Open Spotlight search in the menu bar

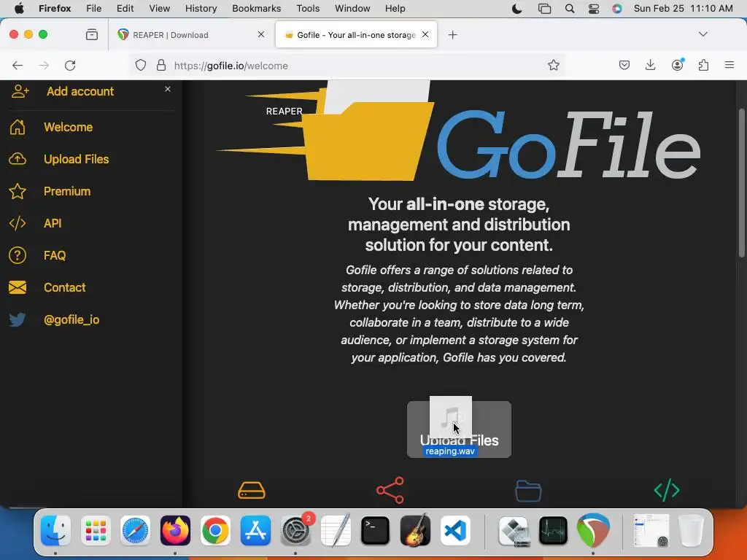click(569, 9)
